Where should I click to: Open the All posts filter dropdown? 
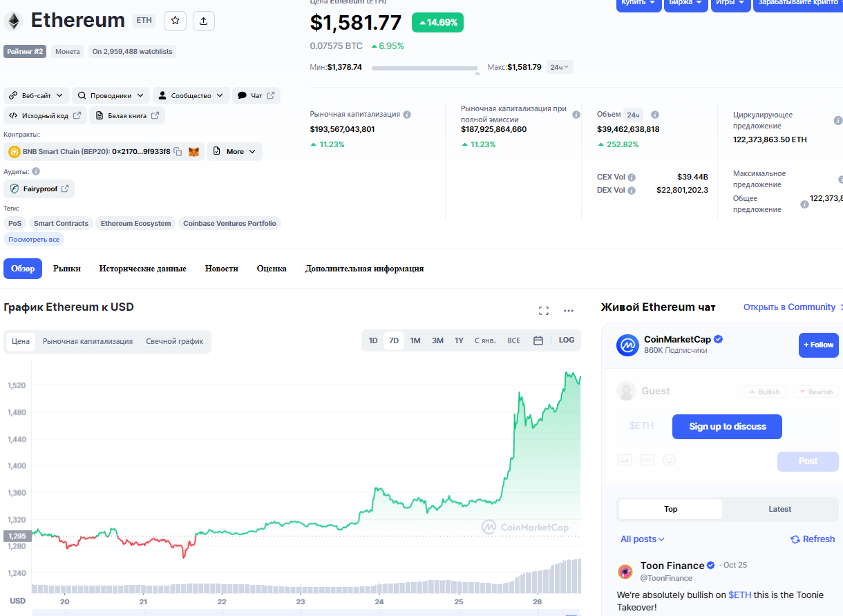(643, 539)
